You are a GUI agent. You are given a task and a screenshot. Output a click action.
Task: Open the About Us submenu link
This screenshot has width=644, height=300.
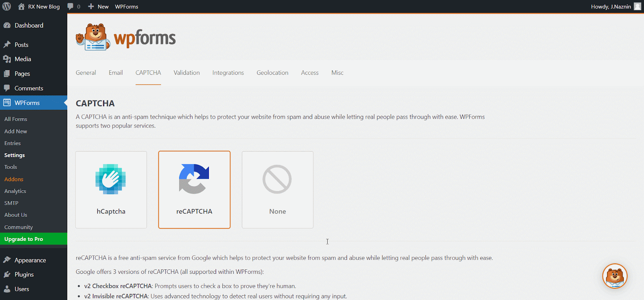tap(16, 215)
